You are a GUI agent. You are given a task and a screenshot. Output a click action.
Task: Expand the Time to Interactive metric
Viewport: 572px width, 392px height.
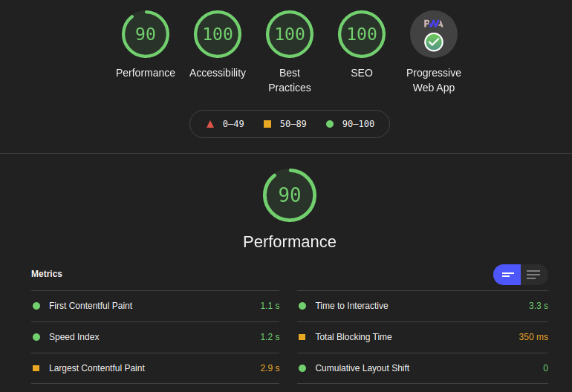pos(351,306)
